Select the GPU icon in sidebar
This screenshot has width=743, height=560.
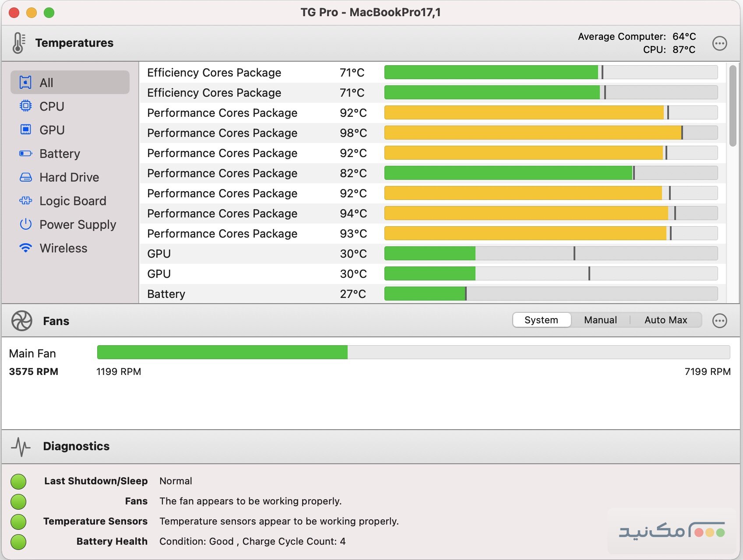tap(26, 129)
